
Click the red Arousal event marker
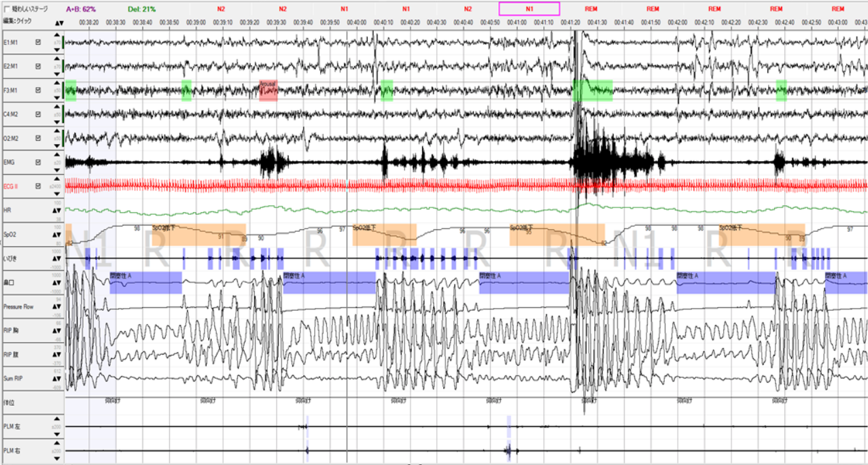pyautogui.click(x=268, y=90)
